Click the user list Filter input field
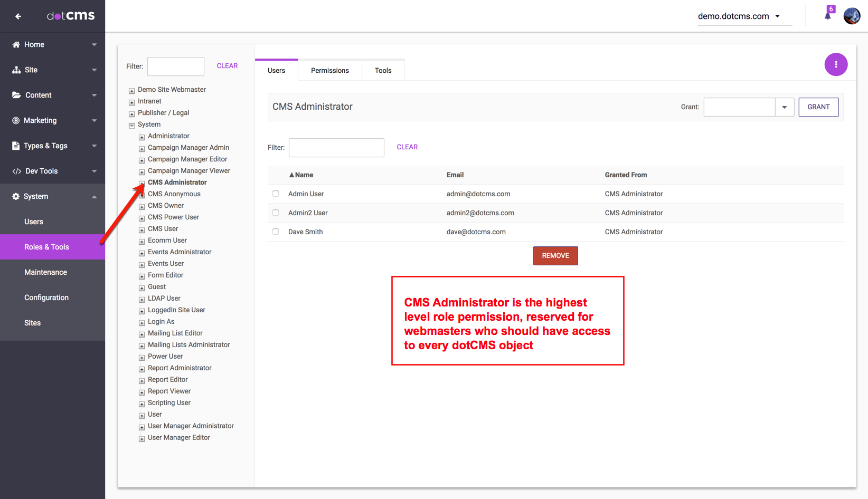 click(x=336, y=148)
